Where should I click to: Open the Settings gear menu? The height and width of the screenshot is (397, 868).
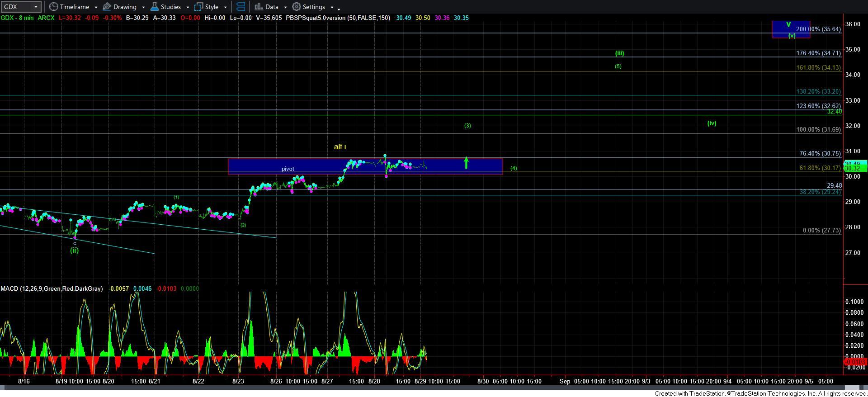(x=309, y=7)
